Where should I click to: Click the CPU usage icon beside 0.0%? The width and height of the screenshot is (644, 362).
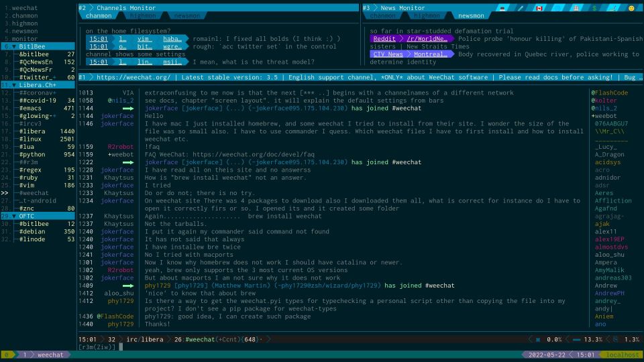point(537,339)
